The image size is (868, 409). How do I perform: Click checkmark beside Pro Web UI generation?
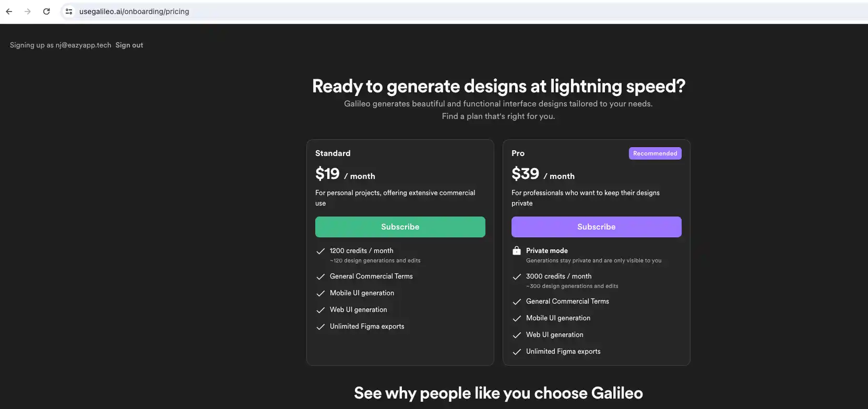click(517, 335)
